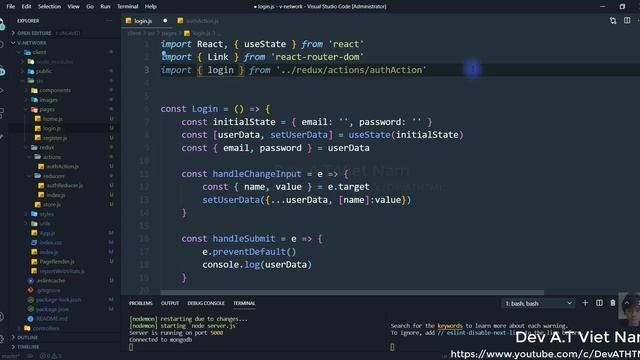
Task: Open authReducer.js in the file tree
Action: tap(64, 185)
